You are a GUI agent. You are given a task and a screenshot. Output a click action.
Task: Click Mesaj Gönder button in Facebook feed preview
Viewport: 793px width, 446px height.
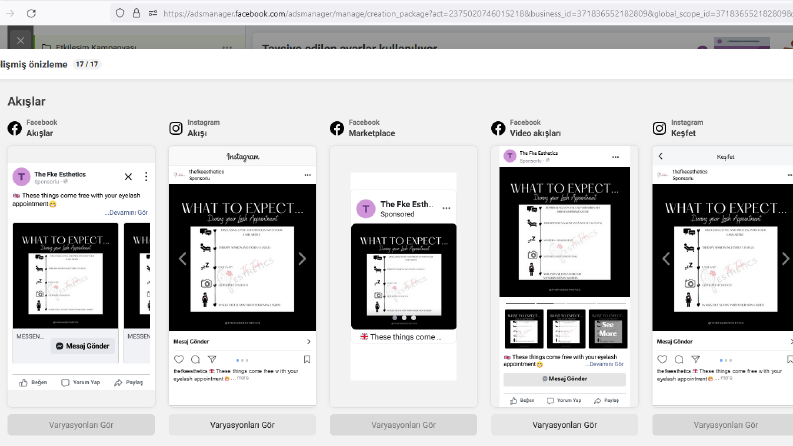[82, 346]
